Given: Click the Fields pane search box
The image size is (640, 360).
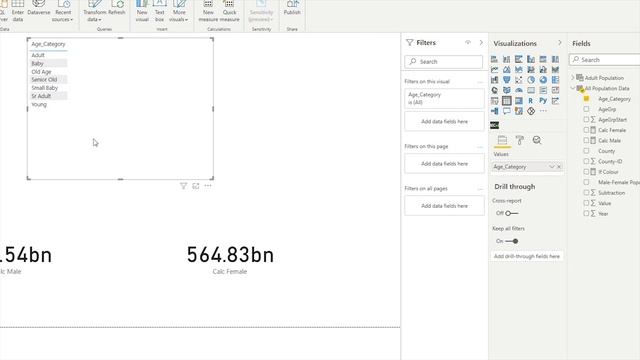Looking at the screenshot, I should click(x=605, y=60).
